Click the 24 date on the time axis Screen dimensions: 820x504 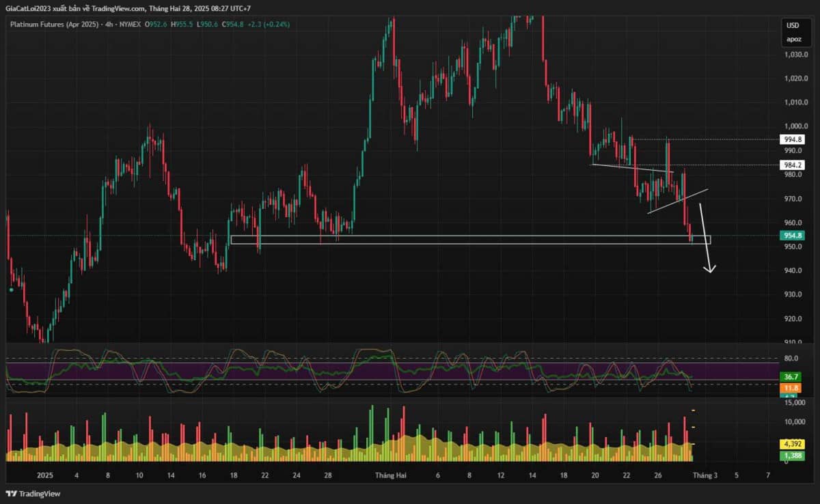pos(297,475)
